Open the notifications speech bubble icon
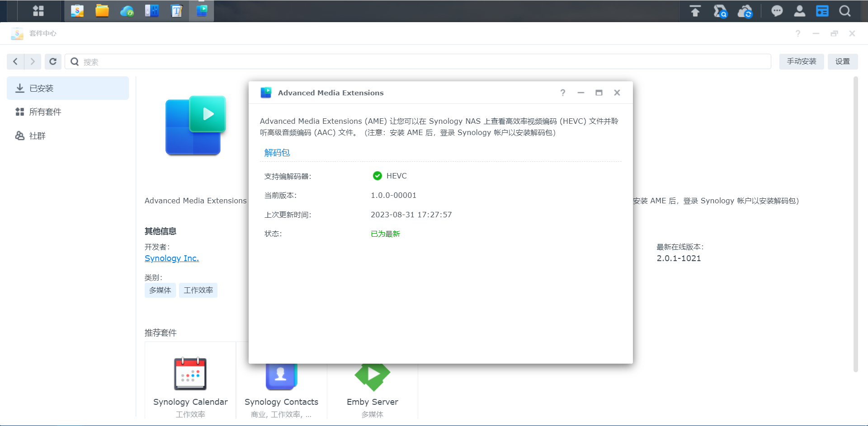The height and width of the screenshot is (426, 868). (x=777, y=11)
